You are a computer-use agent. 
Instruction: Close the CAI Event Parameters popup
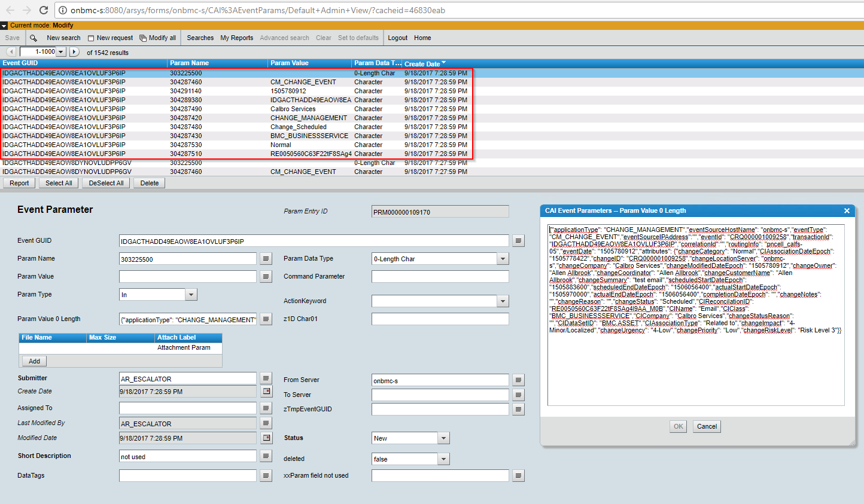(847, 211)
